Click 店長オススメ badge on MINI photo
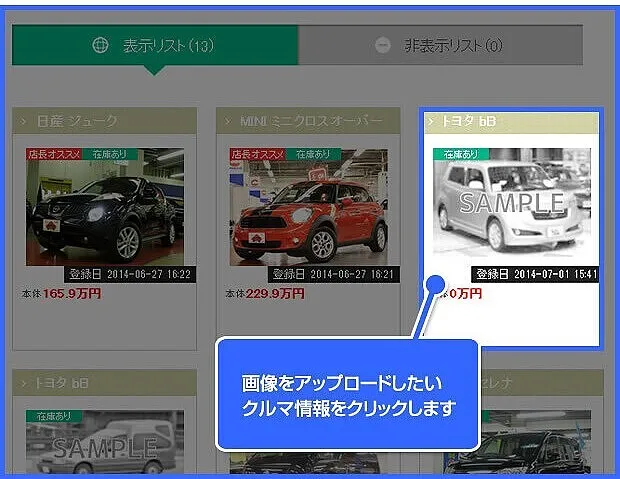Viewport: 620px width, 479px height. coord(257,154)
